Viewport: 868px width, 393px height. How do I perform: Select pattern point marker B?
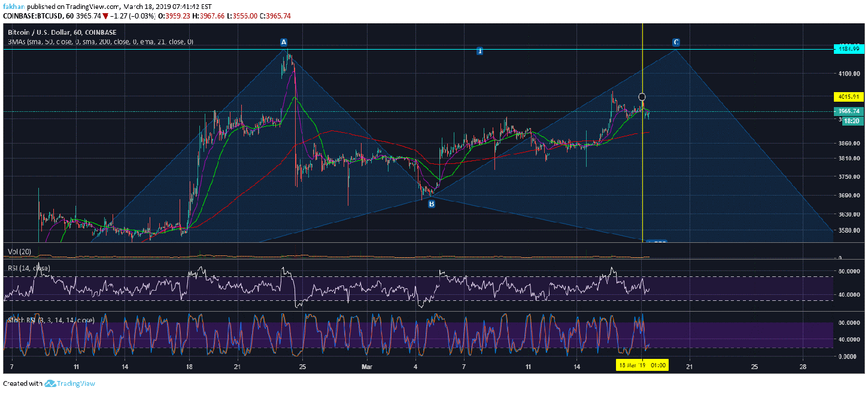pos(431,204)
